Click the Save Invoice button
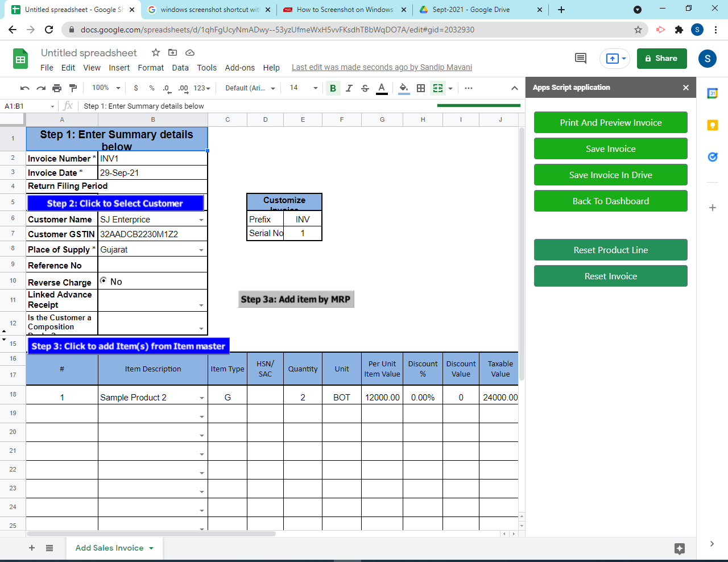The image size is (728, 562). pos(610,148)
